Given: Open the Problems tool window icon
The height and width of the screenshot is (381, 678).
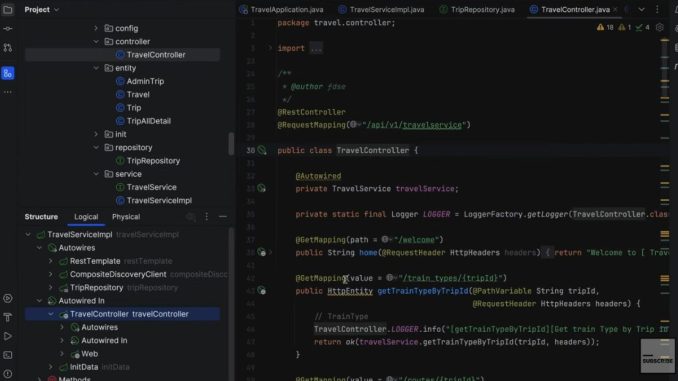Looking at the screenshot, I should coord(8,374).
